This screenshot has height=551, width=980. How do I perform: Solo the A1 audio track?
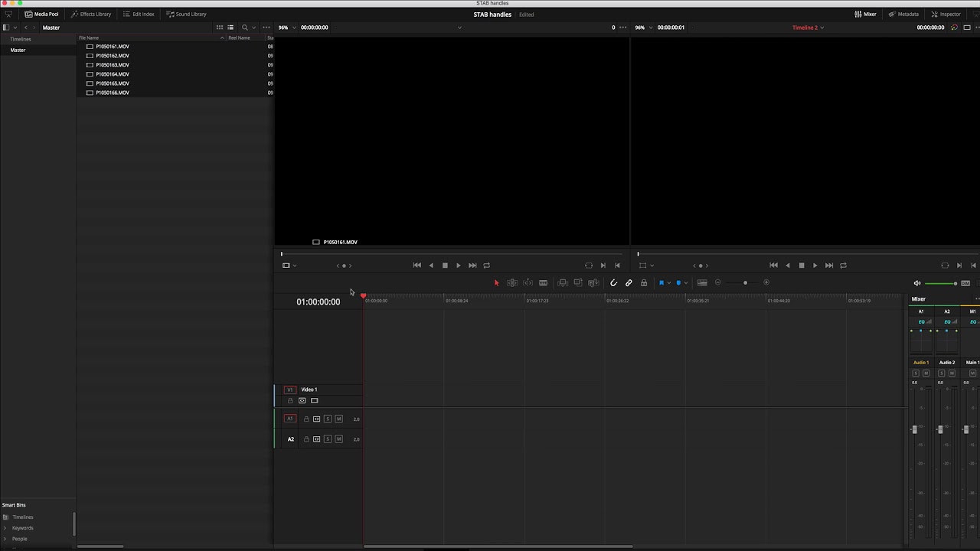[x=328, y=419]
